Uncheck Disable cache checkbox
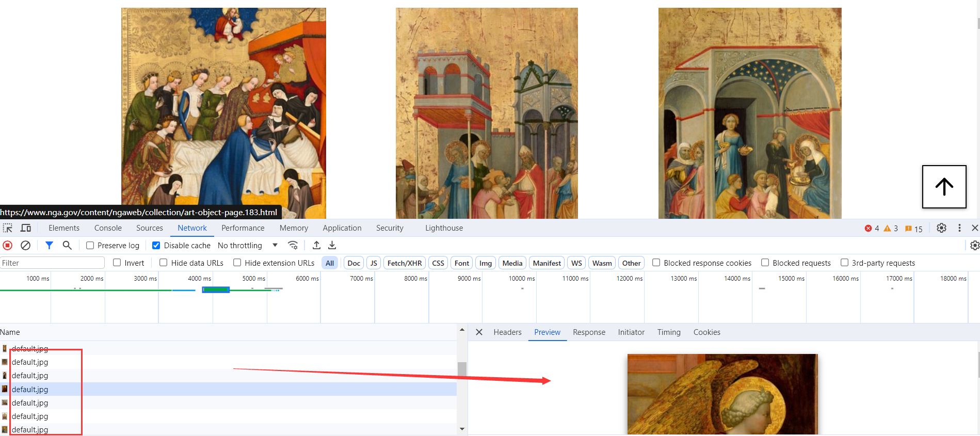This screenshot has width=980, height=436. coord(156,246)
